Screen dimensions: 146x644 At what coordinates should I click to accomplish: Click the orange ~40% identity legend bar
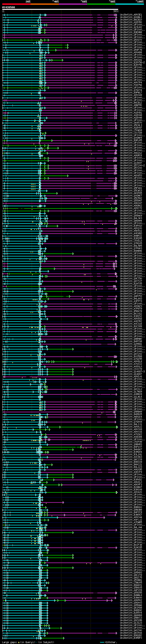click(45, 4)
